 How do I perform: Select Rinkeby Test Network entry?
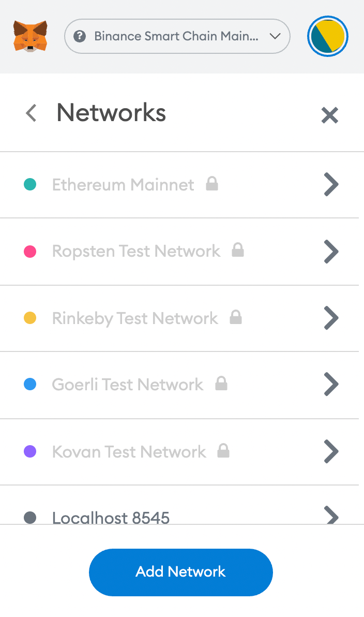(x=179, y=318)
